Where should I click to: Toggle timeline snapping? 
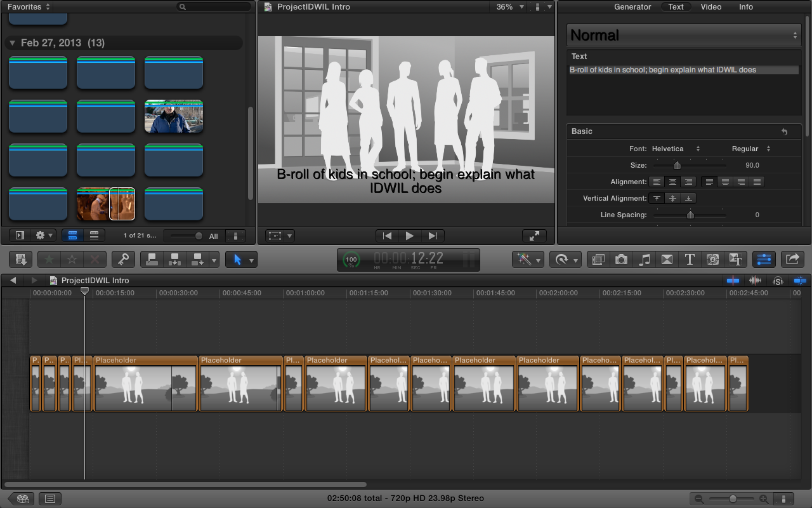click(799, 280)
